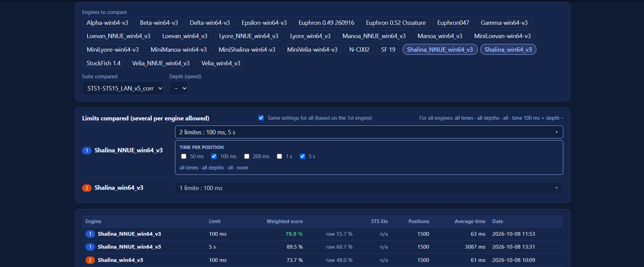Uncheck the 5 s time checkbox

point(302,156)
